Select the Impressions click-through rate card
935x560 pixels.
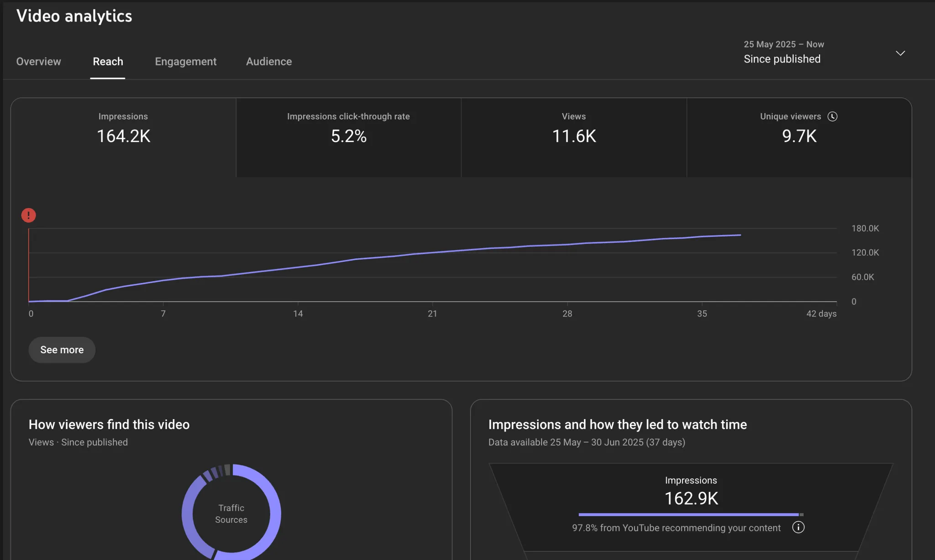coord(348,137)
